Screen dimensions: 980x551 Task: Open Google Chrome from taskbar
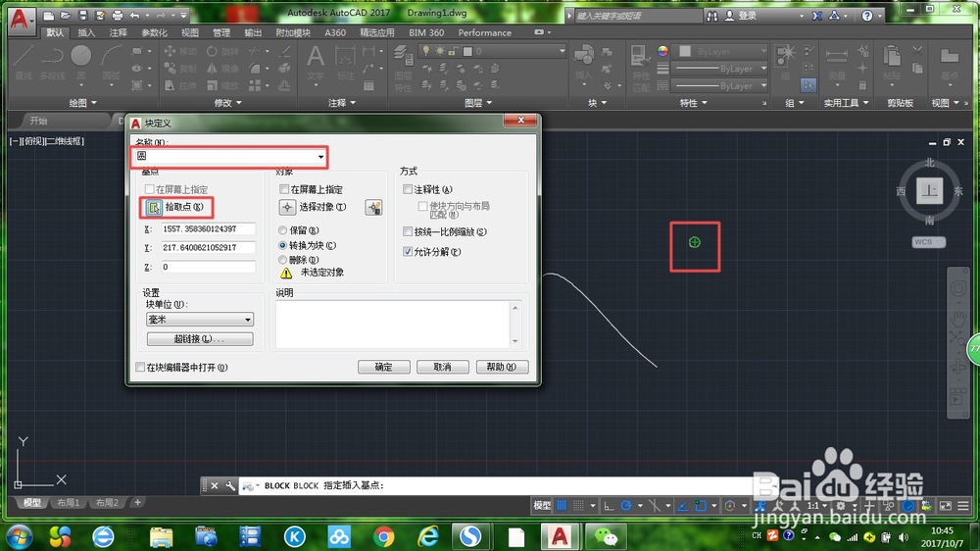tap(384, 536)
